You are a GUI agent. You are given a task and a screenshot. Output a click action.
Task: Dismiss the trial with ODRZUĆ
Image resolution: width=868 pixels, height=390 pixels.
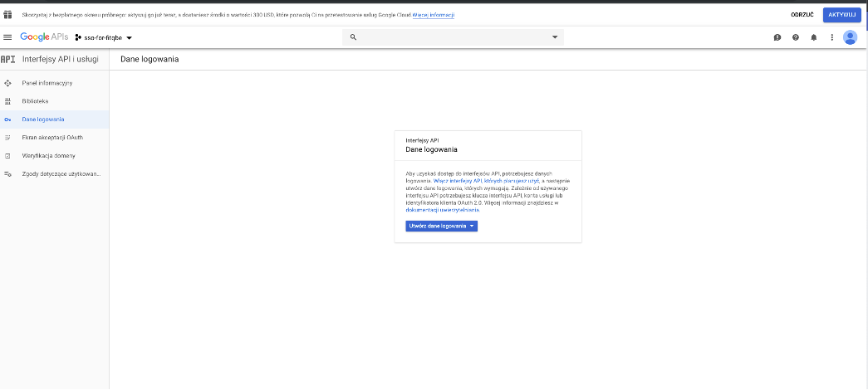coord(802,15)
